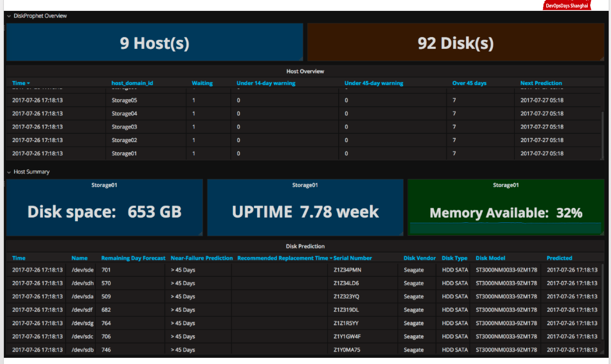611x364 pixels.
Task: Click remaining day value 701
Action: tap(106, 270)
